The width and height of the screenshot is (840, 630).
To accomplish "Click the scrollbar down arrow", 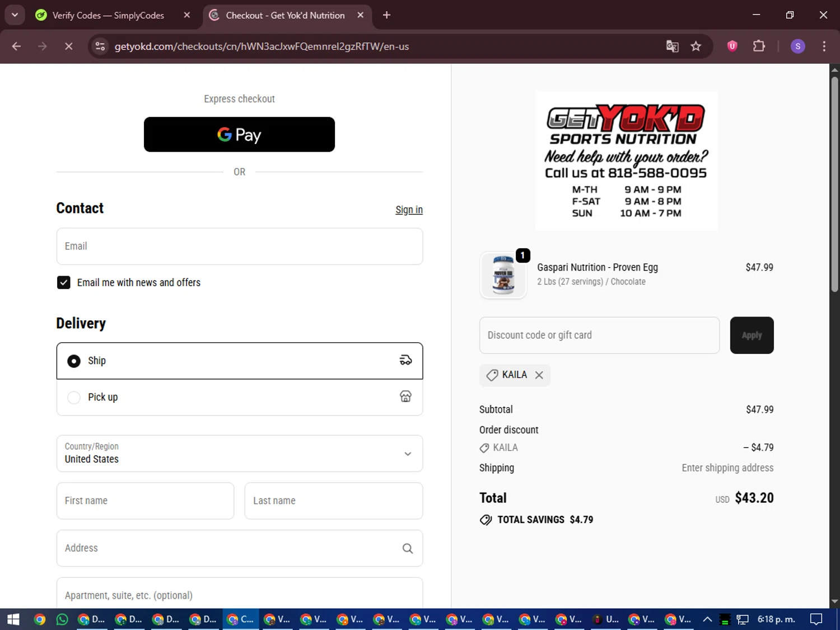I will [834, 602].
